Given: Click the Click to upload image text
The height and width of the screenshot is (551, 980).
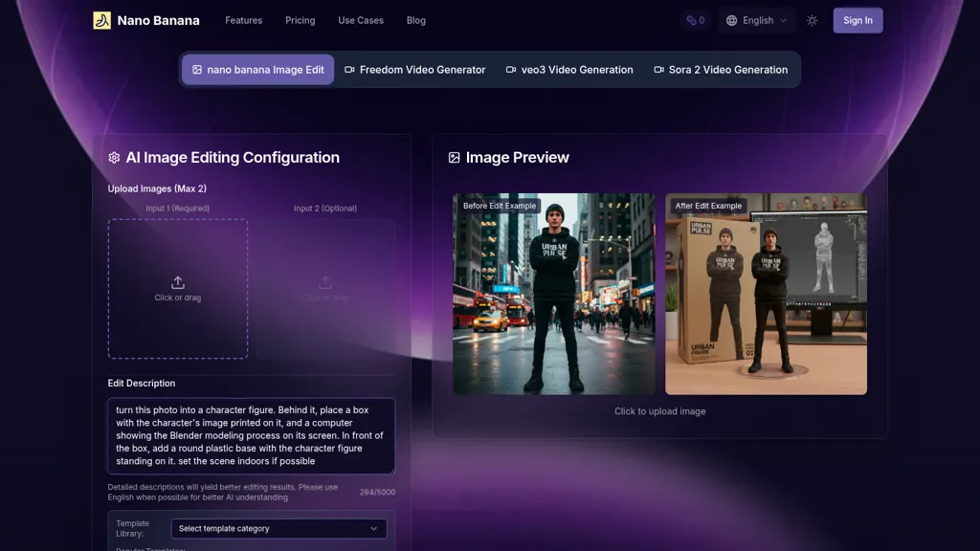Looking at the screenshot, I should [x=659, y=411].
